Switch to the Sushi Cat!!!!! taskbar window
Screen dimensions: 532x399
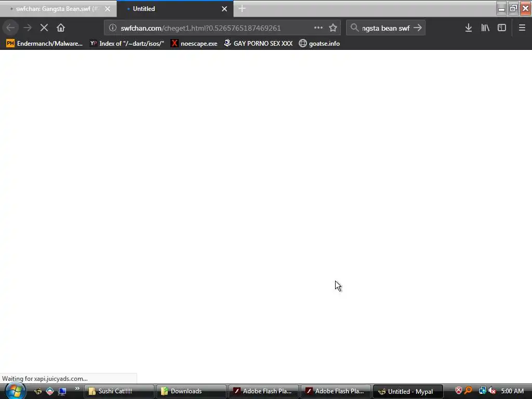[x=119, y=392]
